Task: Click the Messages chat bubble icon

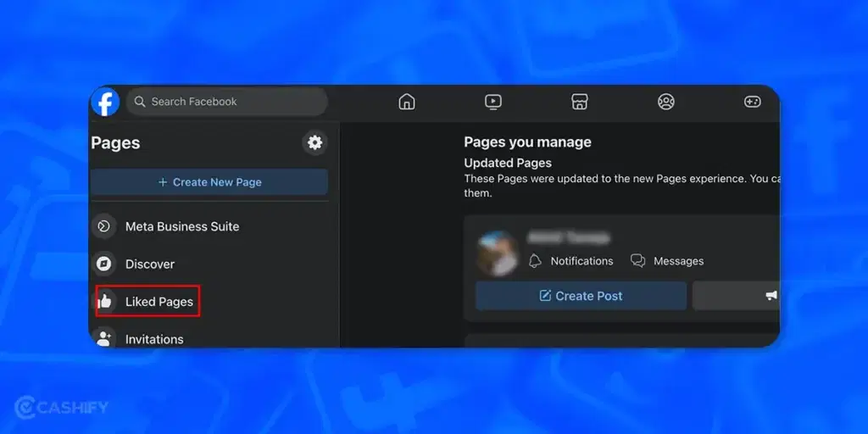Action: tap(638, 261)
